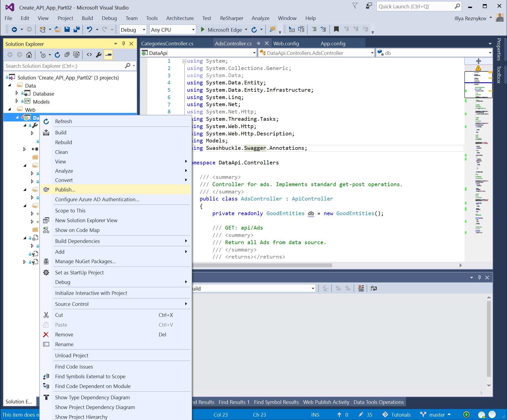Switch to the Web.config tab

click(x=286, y=43)
